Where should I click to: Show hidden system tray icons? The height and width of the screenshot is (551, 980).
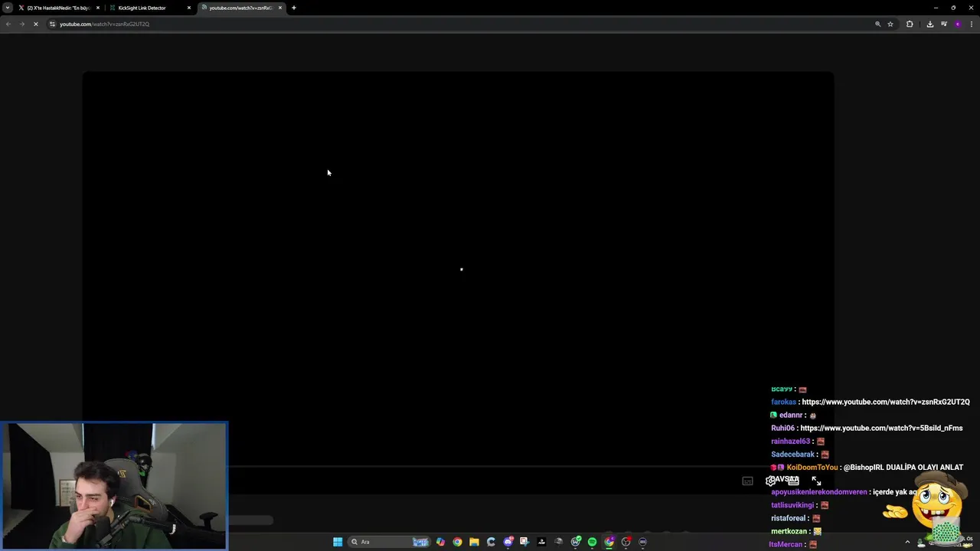pos(907,542)
